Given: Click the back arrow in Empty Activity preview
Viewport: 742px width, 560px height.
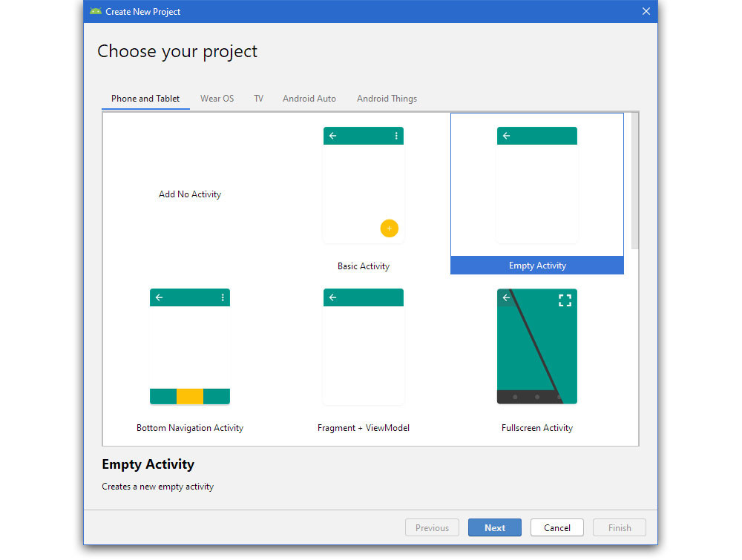Looking at the screenshot, I should coord(506,136).
